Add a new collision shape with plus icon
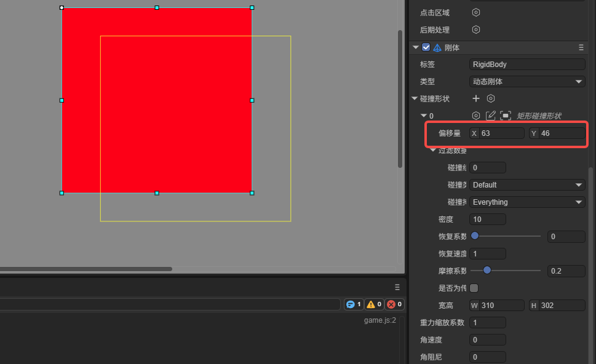 click(476, 98)
